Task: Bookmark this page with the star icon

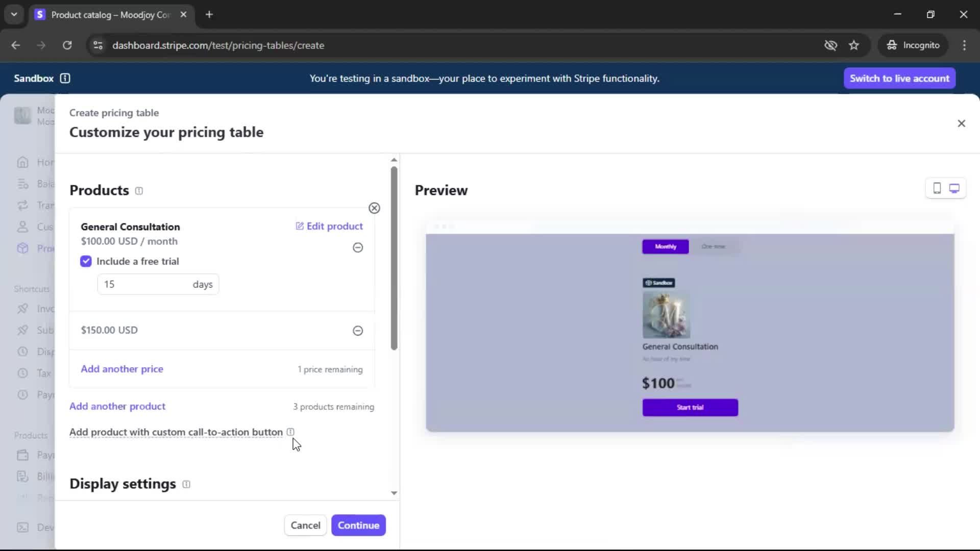Action: point(854,45)
